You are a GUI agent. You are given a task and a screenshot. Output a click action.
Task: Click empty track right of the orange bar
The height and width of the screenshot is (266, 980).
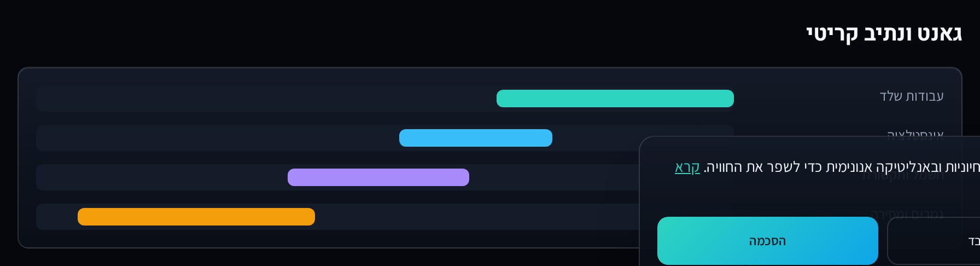(477, 217)
